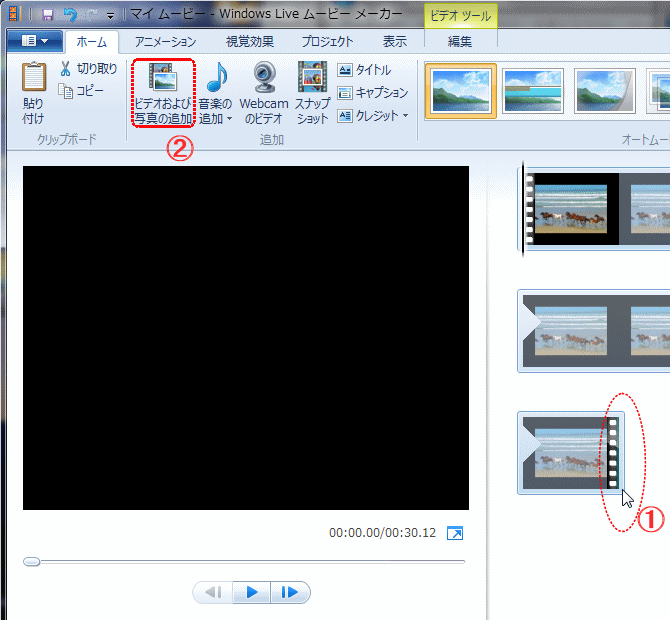
Task: Switch preview to full screen
Action: [455, 533]
